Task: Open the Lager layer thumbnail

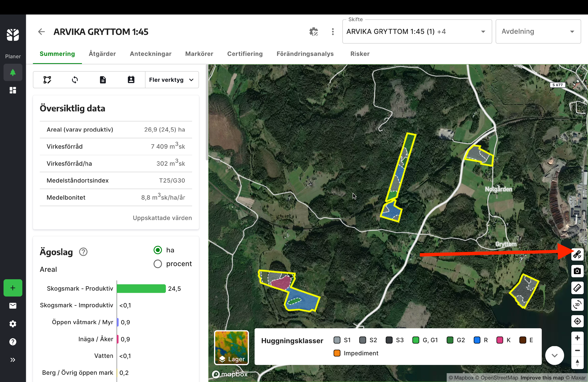Action: [x=231, y=347]
